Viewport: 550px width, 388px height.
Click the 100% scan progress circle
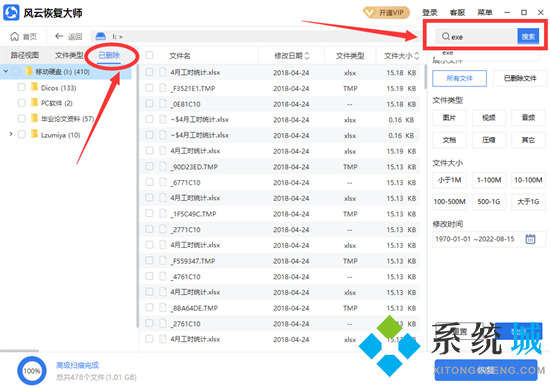32,370
